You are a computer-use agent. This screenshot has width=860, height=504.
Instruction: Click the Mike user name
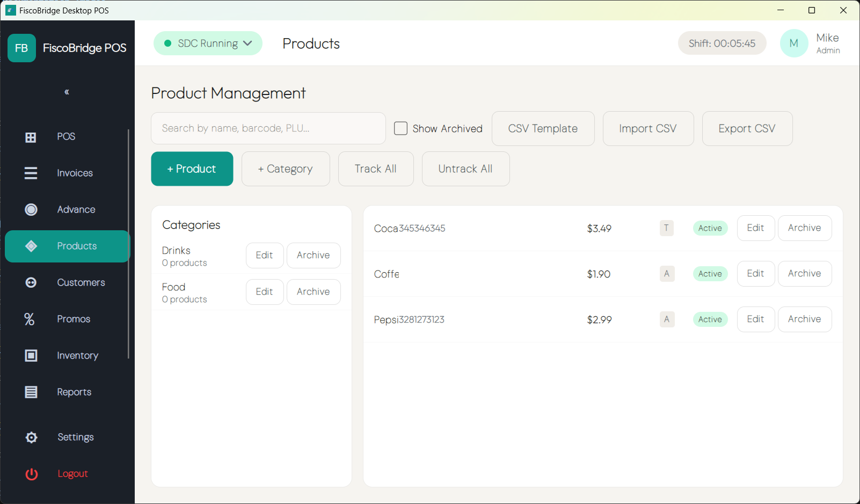coord(827,38)
